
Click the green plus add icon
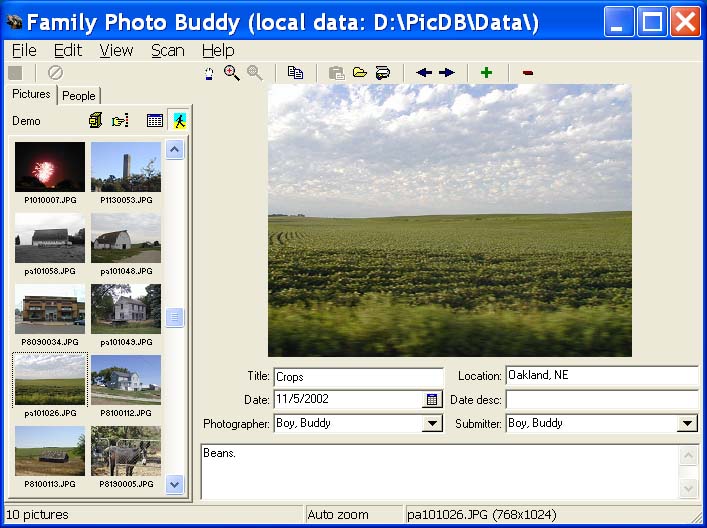click(x=487, y=73)
